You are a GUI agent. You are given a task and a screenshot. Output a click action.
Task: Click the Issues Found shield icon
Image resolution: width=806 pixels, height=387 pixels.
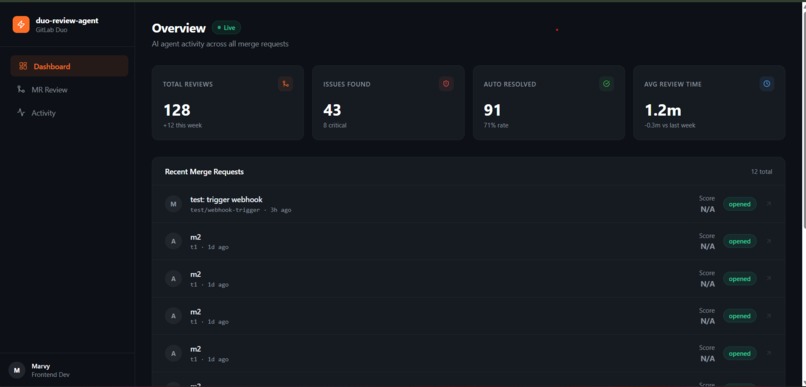click(446, 84)
